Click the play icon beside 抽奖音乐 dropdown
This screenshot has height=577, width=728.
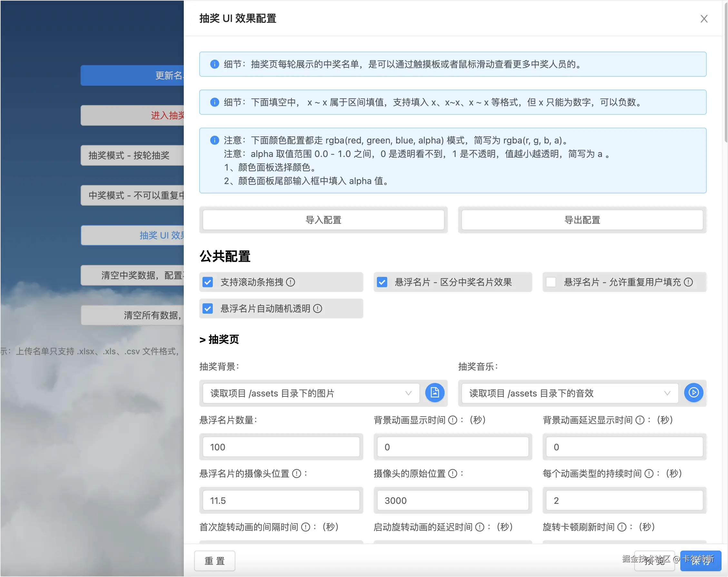[x=693, y=392]
